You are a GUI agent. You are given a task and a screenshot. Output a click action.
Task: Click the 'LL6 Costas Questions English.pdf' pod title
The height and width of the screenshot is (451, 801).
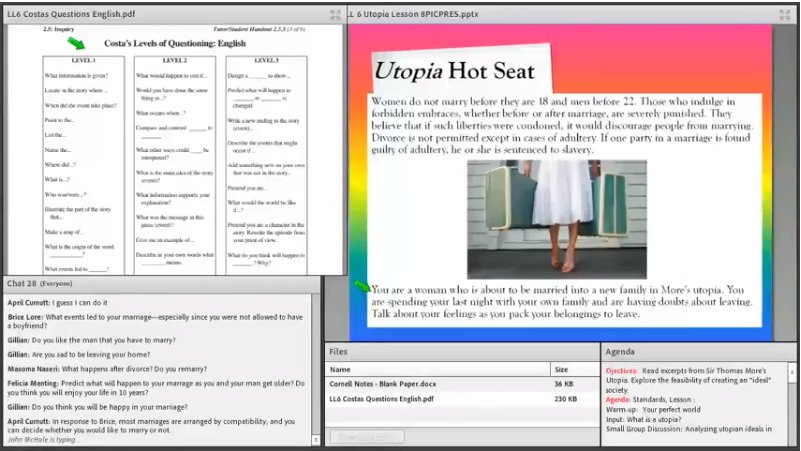tap(71, 14)
